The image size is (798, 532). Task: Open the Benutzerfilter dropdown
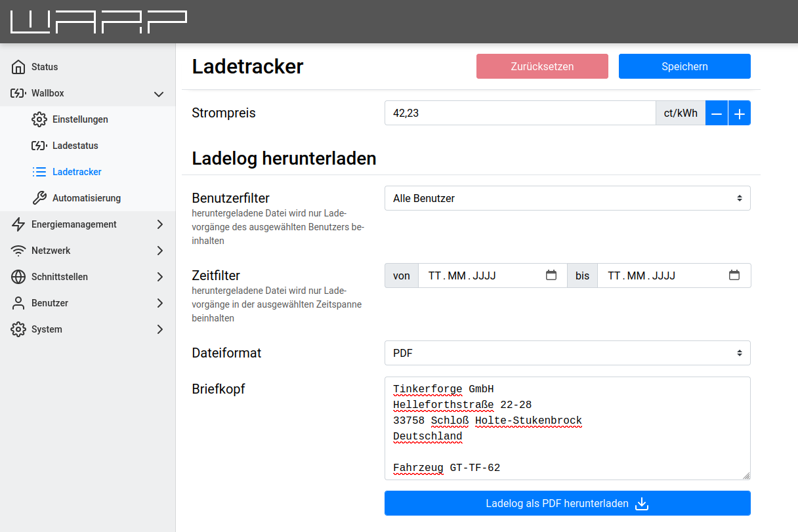[567, 198]
